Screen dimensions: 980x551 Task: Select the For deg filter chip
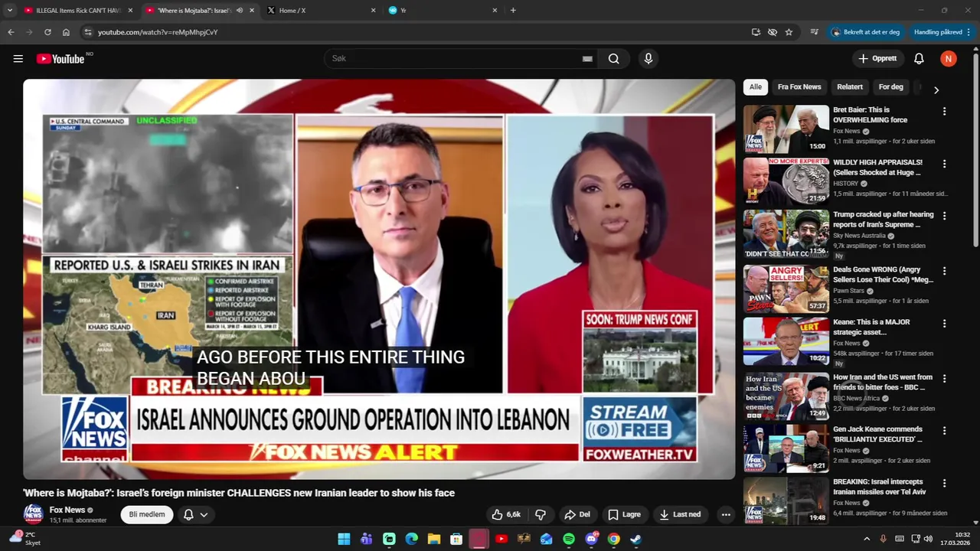point(891,87)
